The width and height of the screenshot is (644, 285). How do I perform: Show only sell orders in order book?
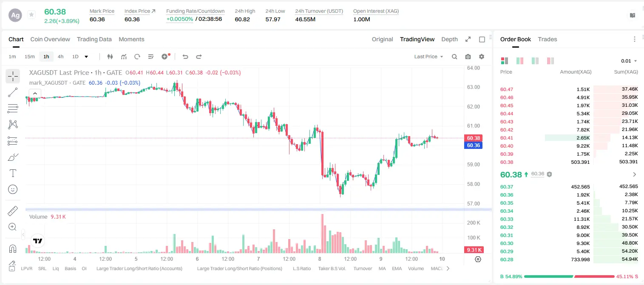coord(550,61)
